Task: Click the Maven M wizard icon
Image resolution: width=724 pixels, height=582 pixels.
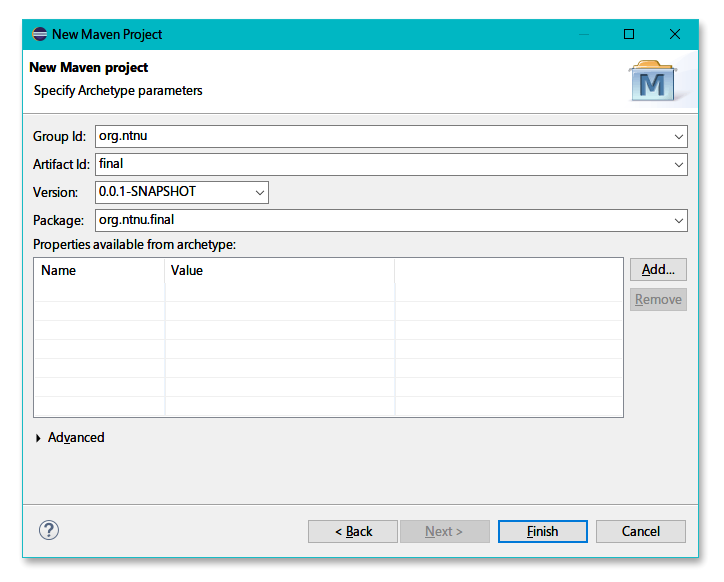Action: tap(653, 81)
